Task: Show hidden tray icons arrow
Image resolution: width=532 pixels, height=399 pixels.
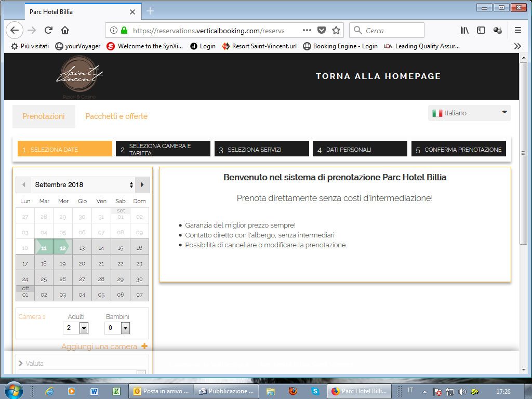Action: tap(424, 392)
